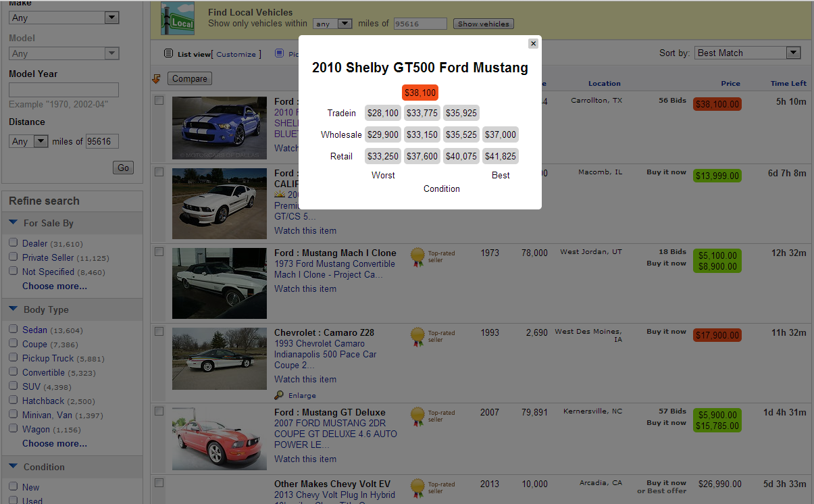This screenshot has height=504, width=814.
Task: Sort by the Price column header
Action: [730, 83]
